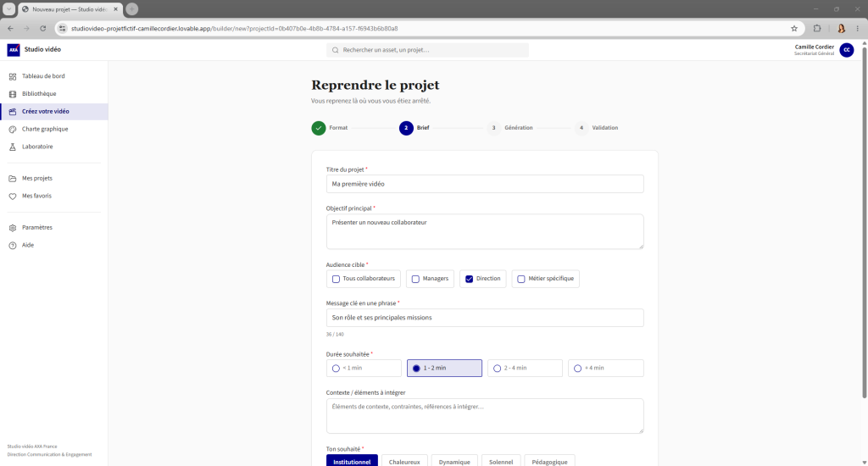Check the Tous collaborateurs checkbox
The height and width of the screenshot is (466, 868).
[336, 279]
